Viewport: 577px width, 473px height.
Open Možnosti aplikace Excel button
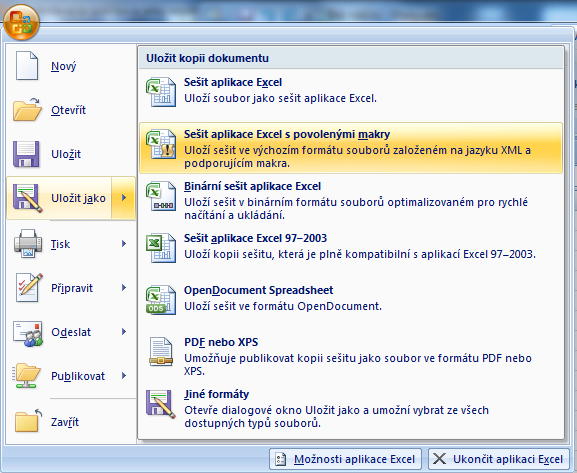(345, 459)
